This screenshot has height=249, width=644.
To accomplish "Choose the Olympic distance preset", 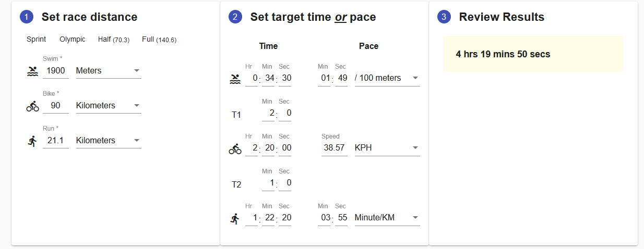I will click(x=72, y=40).
